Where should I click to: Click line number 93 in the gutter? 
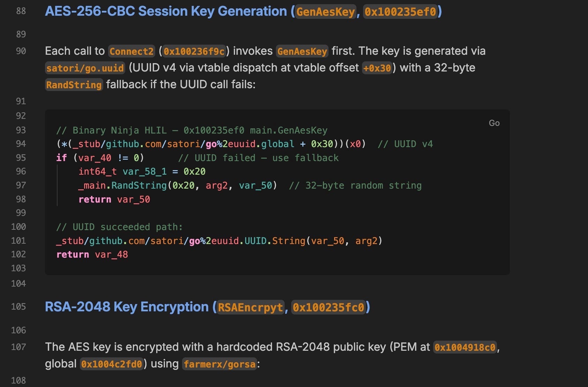click(x=21, y=130)
